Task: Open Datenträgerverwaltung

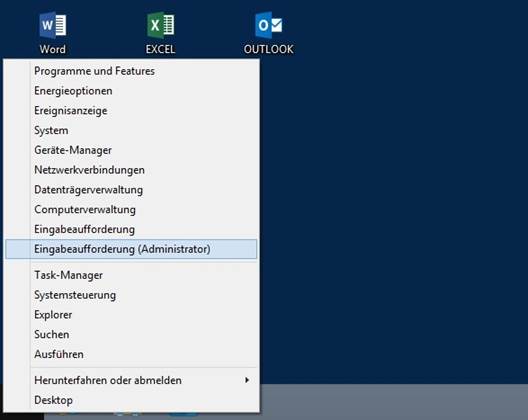Action: [x=131, y=190]
